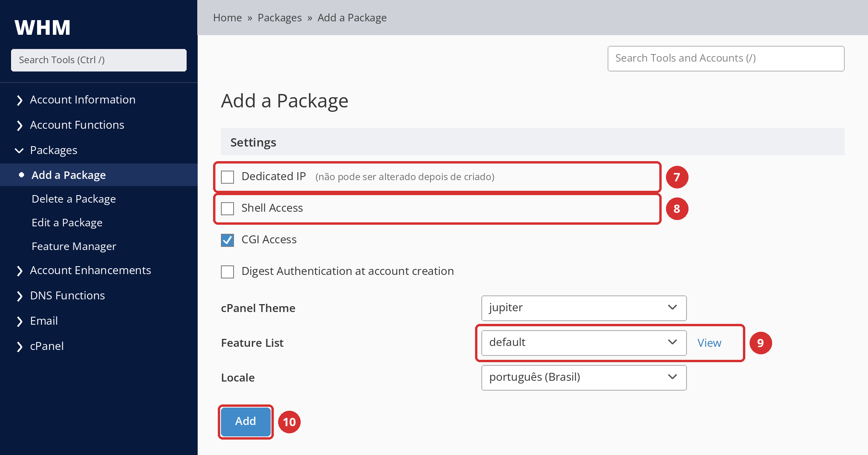
Task: Focus the sidebar Search Tools field
Action: 99,60
